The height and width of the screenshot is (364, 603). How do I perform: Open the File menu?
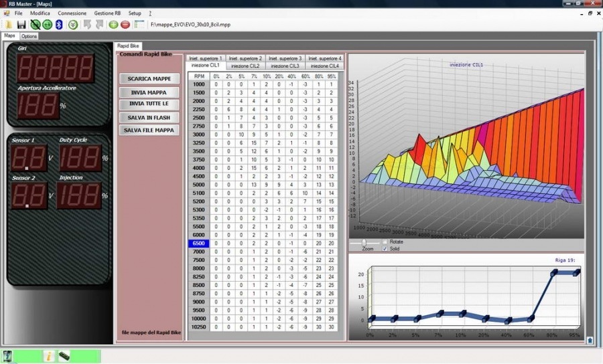click(19, 13)
